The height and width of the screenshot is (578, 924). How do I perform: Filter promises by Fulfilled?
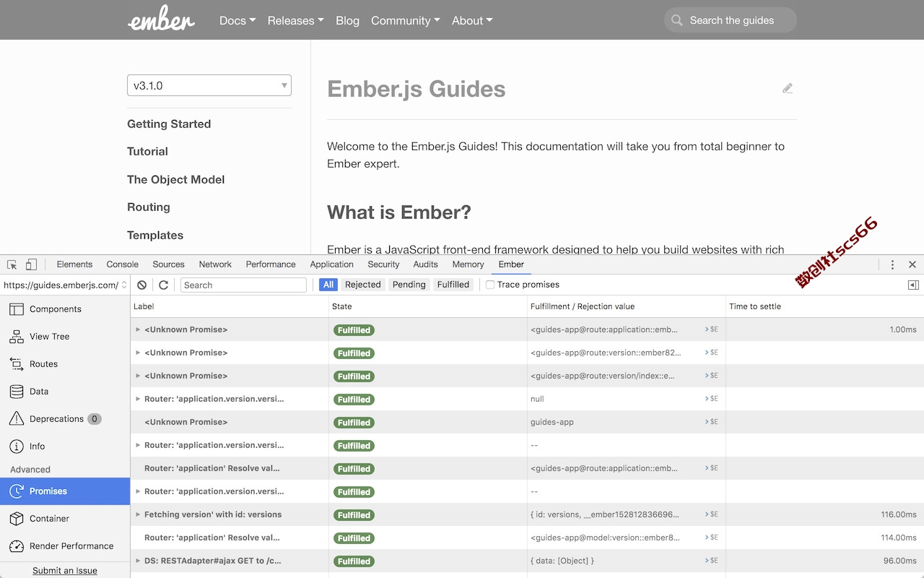[453, 285]
